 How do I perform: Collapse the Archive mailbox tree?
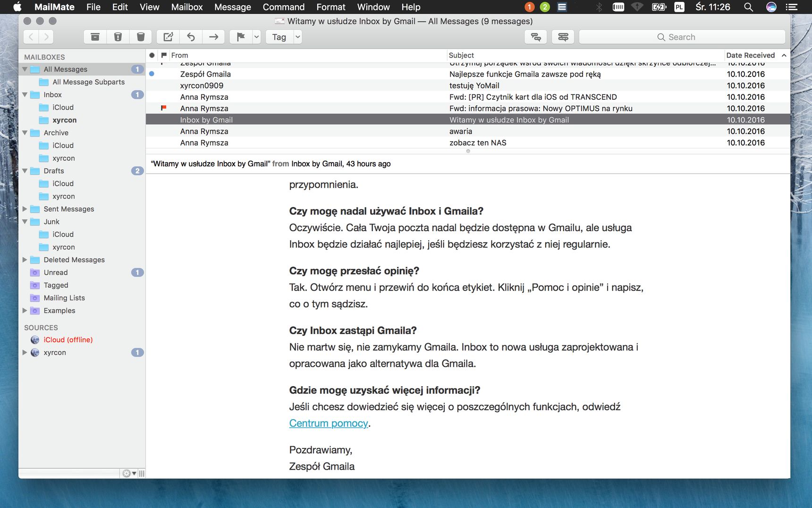25,133
